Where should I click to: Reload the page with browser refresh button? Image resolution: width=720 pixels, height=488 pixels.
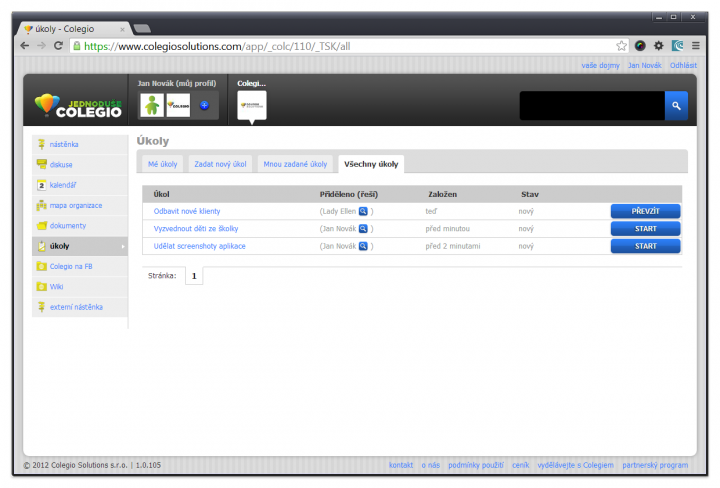tap(59, 46)
